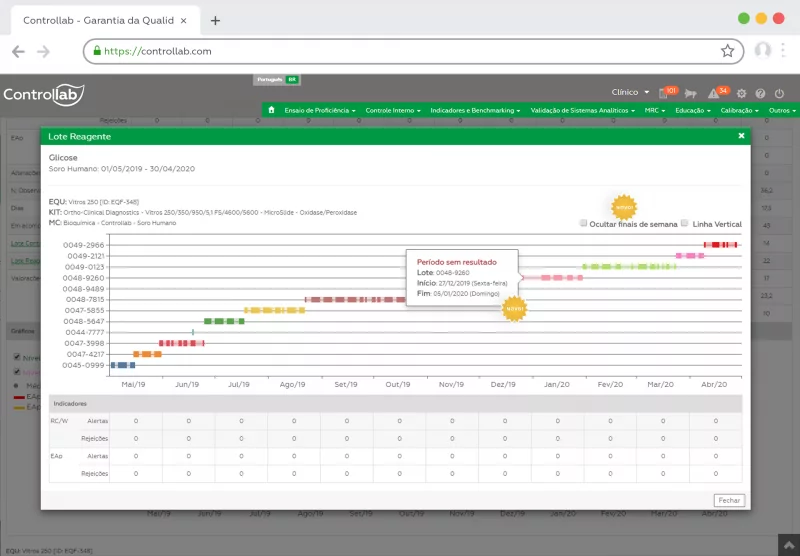
Task: Close the Controllab browser tab
Action: point(184,20)
